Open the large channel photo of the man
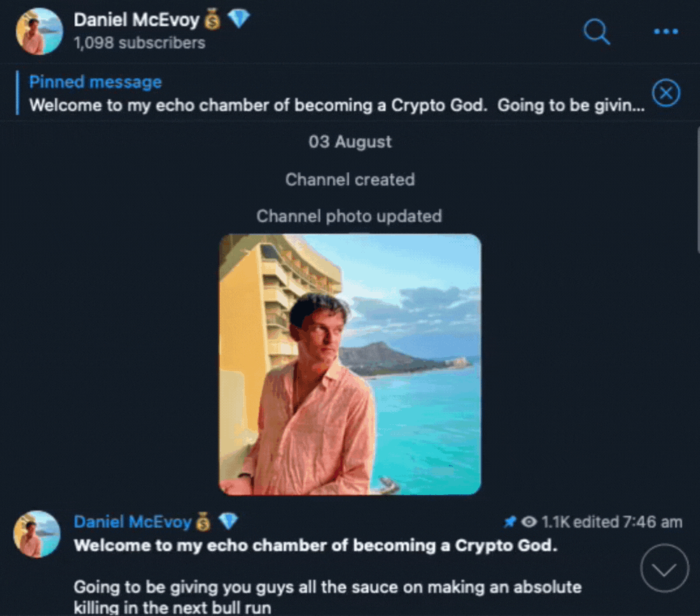 (350, 364)
